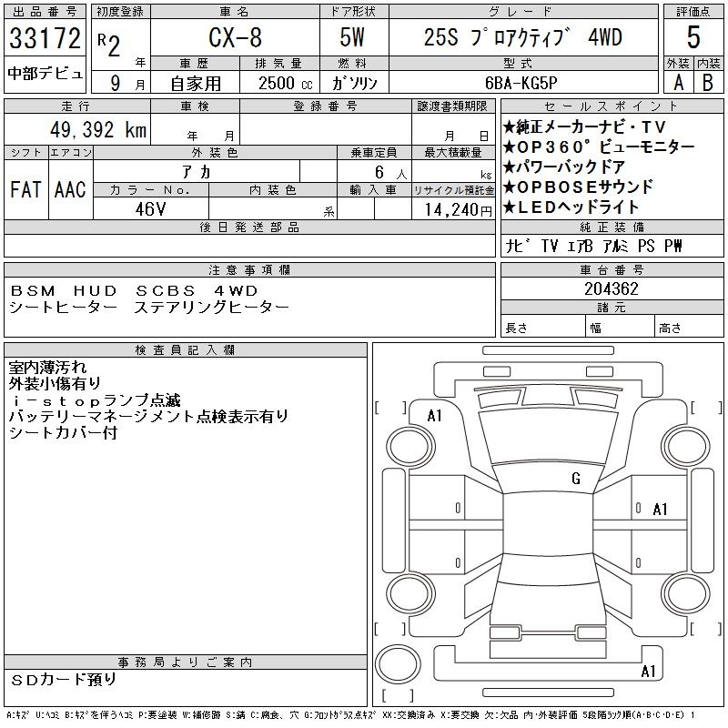The image size is (728, 728).
Task: Click the A1 mark on the rear bumper
Action: (648, 672)
